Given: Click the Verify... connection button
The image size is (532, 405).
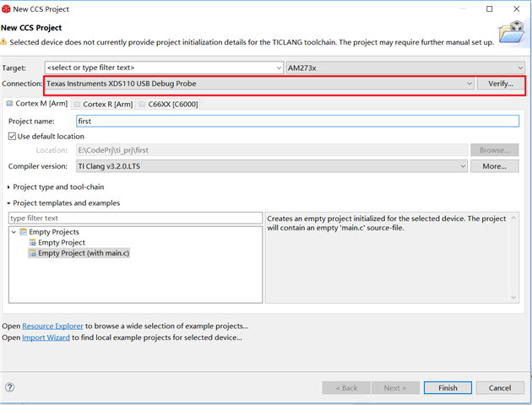Looking at the screenshot, I should (497, 84).
